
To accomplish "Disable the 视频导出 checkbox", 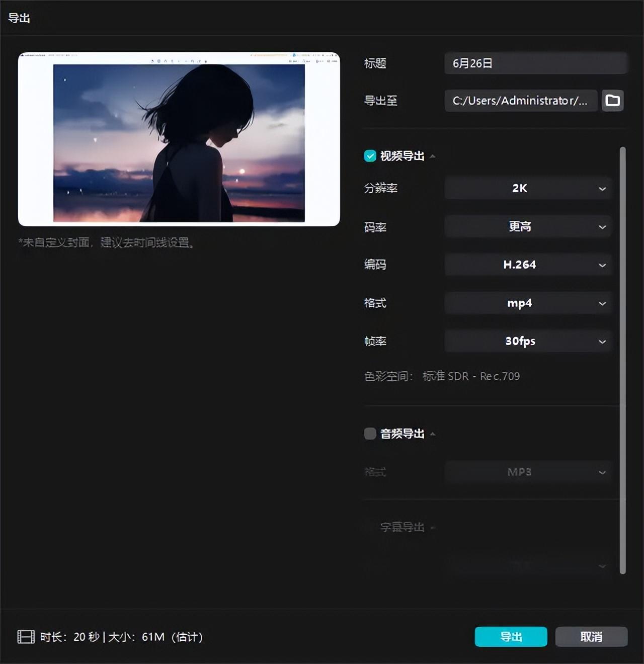I will [x=370, y=156].
